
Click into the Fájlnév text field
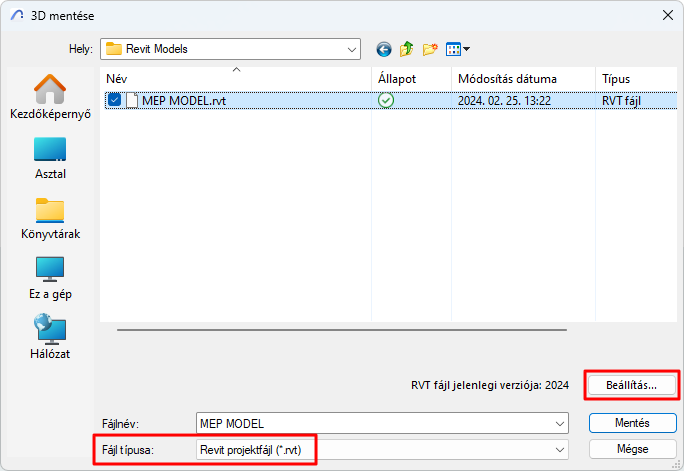coord(375,423)
